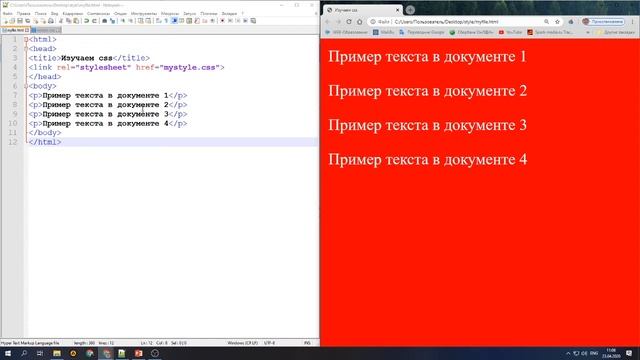This screenshot has height=360, width=640.
Task: Click the Zoom In icon in Notepad++ toolbar
Action: click(x=122, y=21)
